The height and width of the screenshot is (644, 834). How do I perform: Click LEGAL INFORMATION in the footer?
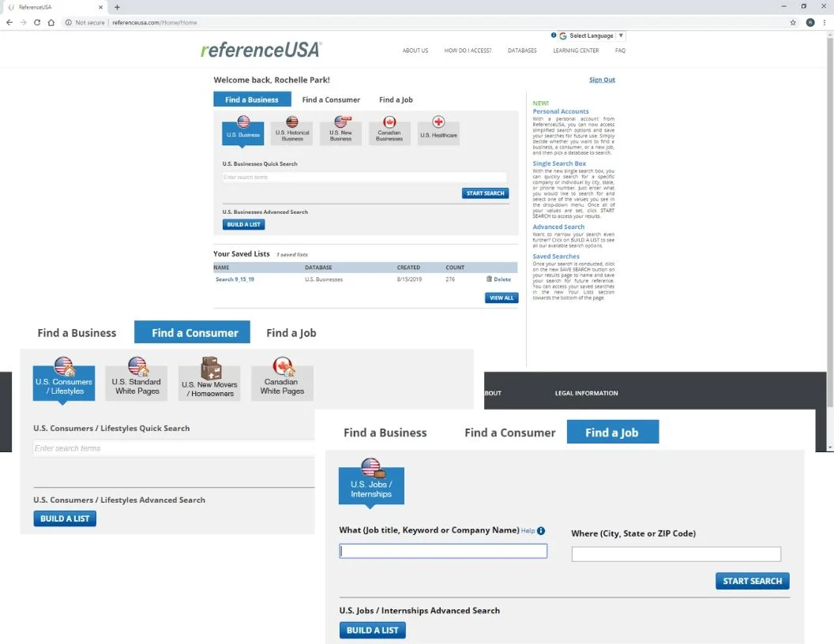point(586,393)
